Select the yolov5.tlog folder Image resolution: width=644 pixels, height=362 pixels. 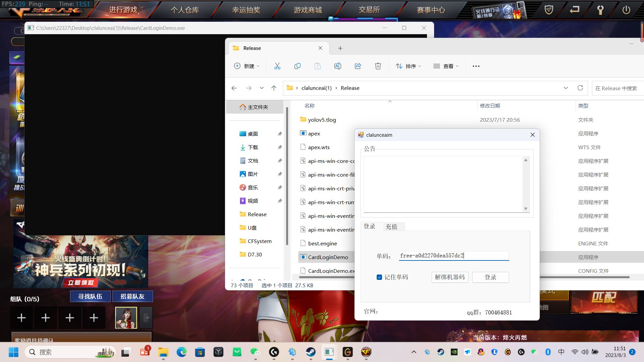pos(322,120)
